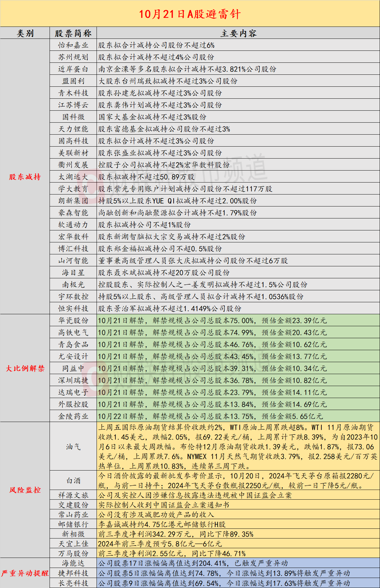Viewport: 380px width, 588px height.
Task: Click the title "10月21日A股避雷针"
Action: [x=190, y=14]
